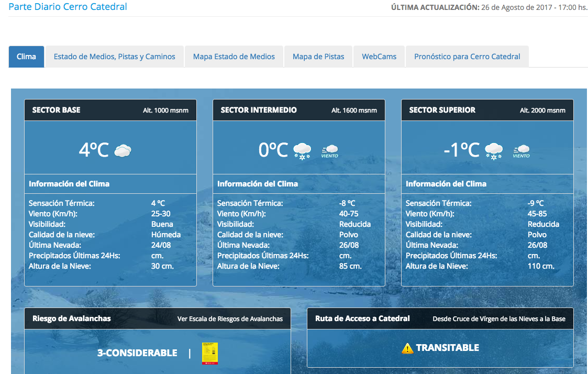Screen dimensions: 588x374
Task: Click Alt. 2000 msnm label
Action: pos(542,111)
